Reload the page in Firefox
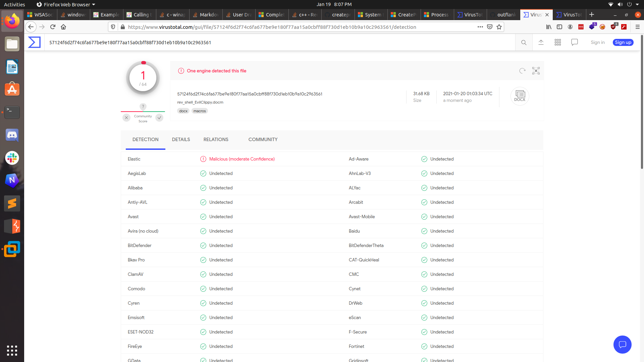The width and height of the screenshot is (644, 362). tap(53, 27)
